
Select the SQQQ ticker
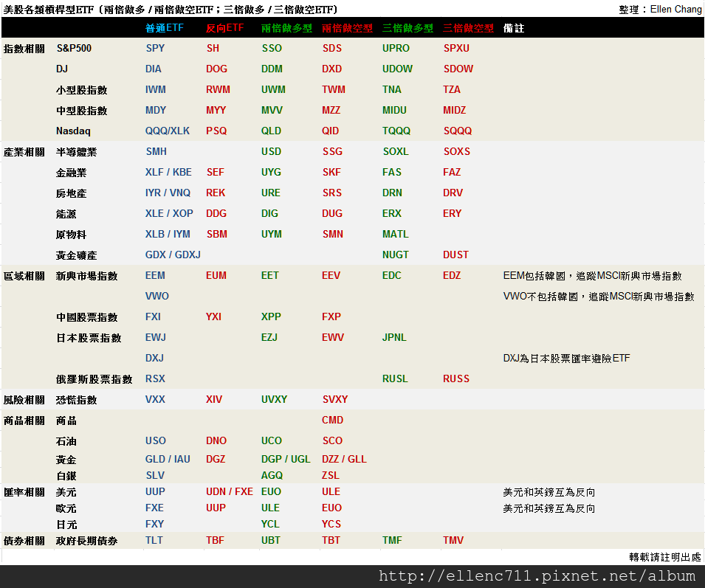[x=457, y=131]
